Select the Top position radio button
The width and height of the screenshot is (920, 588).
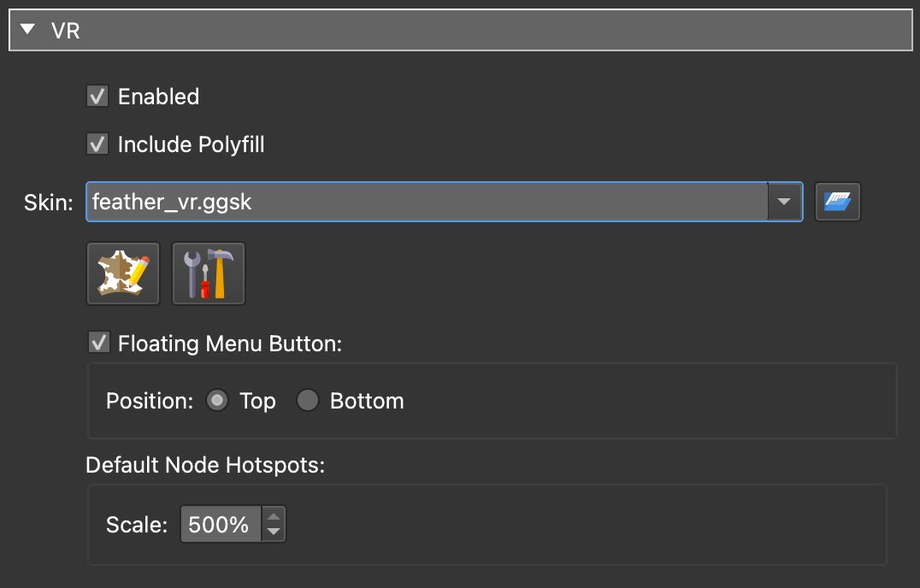(x=217, y=399)
